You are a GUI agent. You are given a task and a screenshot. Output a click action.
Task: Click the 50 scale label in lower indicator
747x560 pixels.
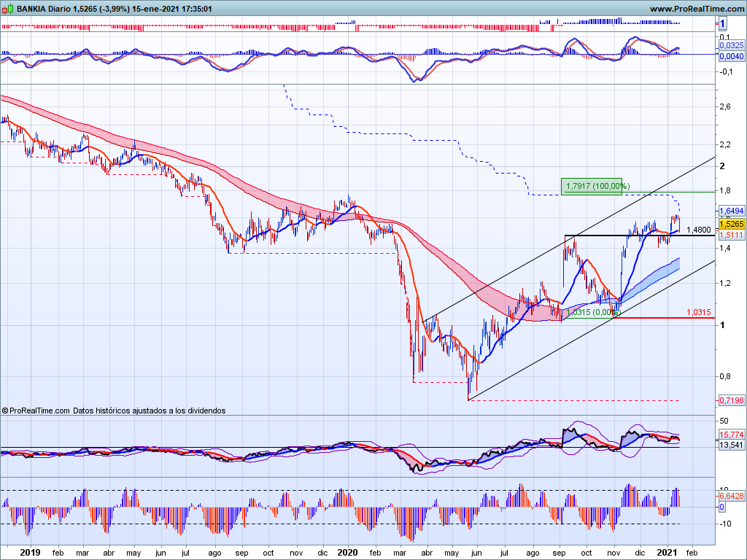pyautogui.click(x=724, y=421)
